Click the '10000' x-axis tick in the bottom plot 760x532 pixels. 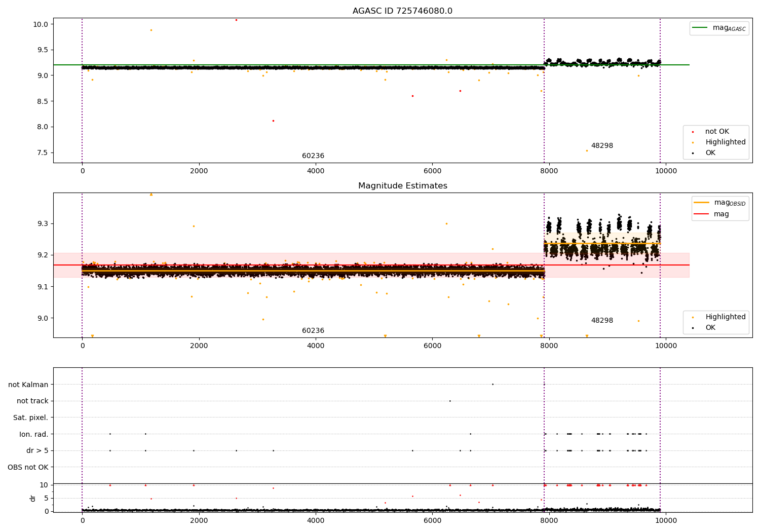coord(666,521)
